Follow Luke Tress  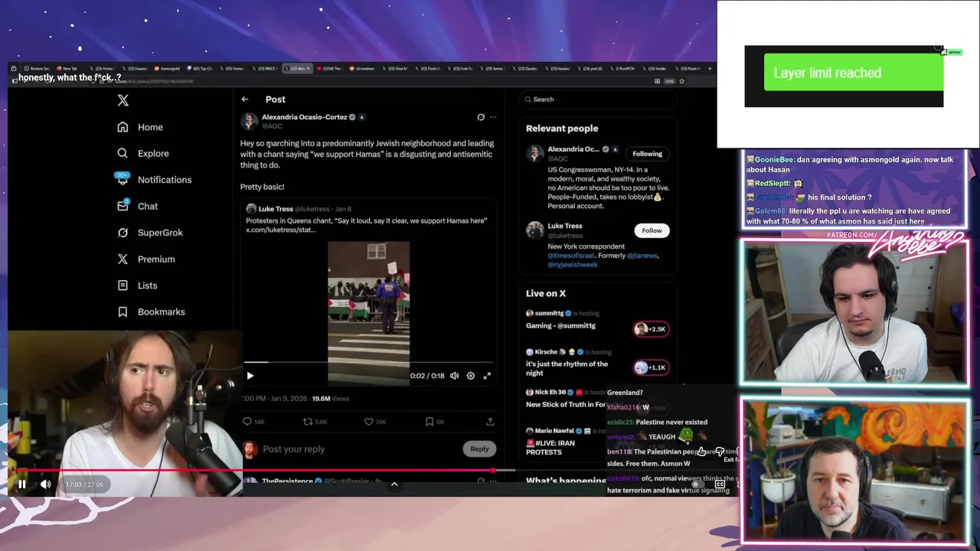point(652,230)
